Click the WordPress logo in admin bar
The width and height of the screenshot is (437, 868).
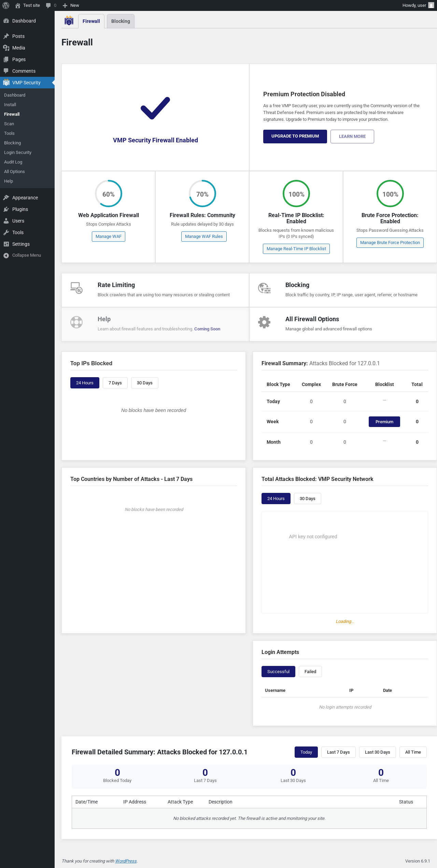(x=6, y=5)
